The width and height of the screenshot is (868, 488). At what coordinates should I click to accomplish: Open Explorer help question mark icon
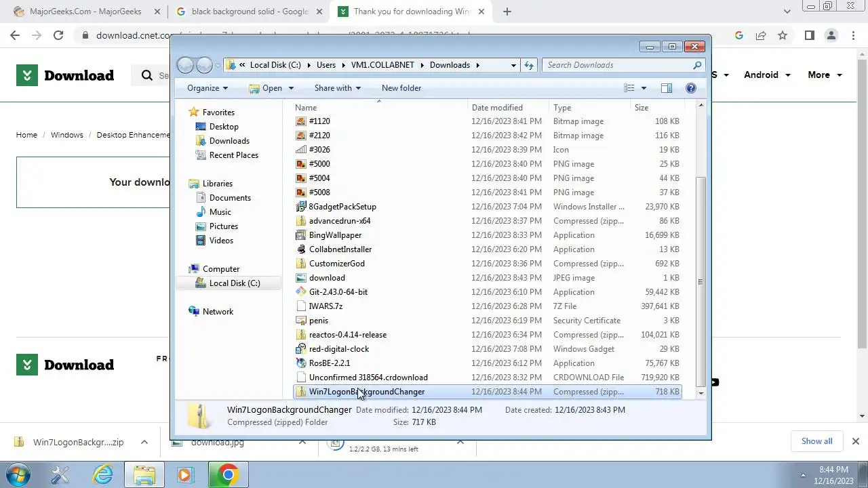click(691, 88)
